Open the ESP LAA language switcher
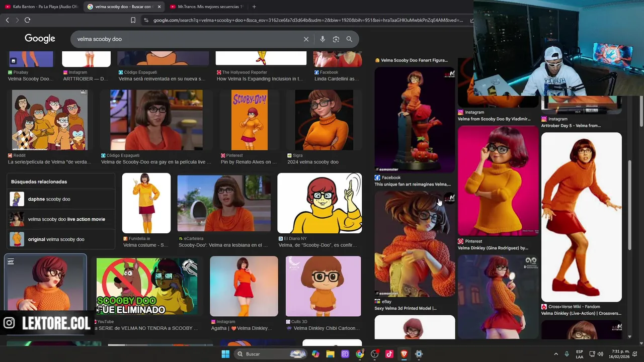 coord(580,354)
